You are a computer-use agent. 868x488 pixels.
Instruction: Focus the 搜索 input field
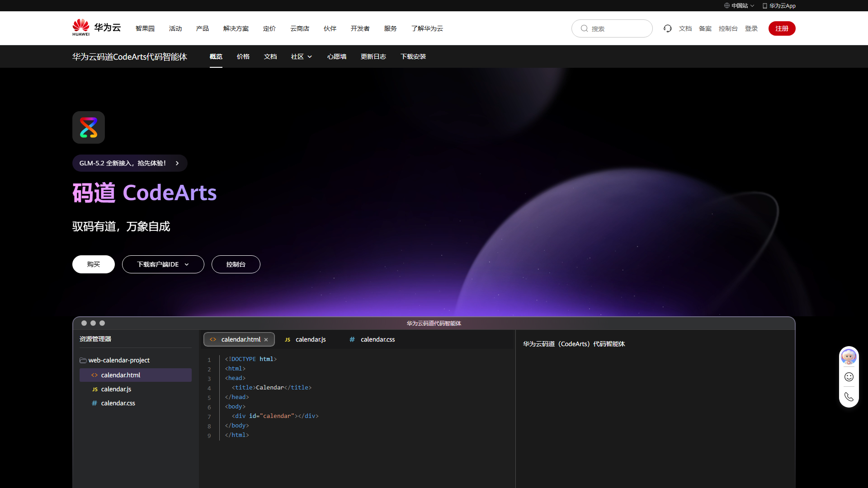612,28
